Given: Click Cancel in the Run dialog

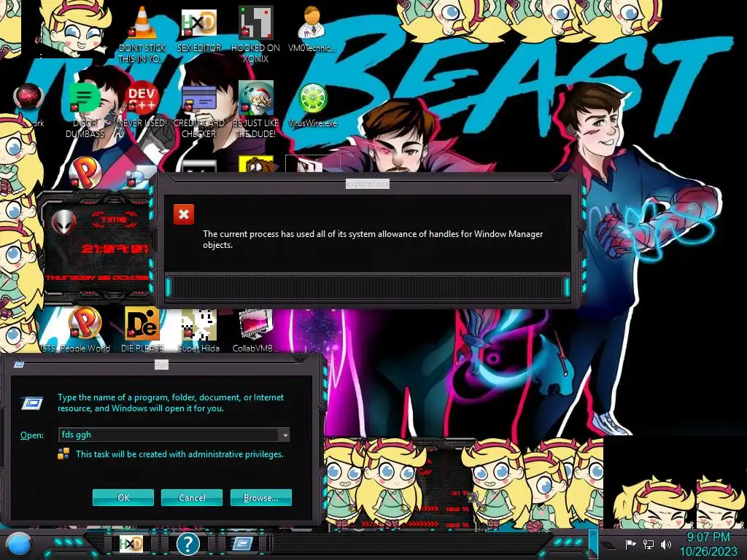Looking at the screenshot, I should (192, 497).
